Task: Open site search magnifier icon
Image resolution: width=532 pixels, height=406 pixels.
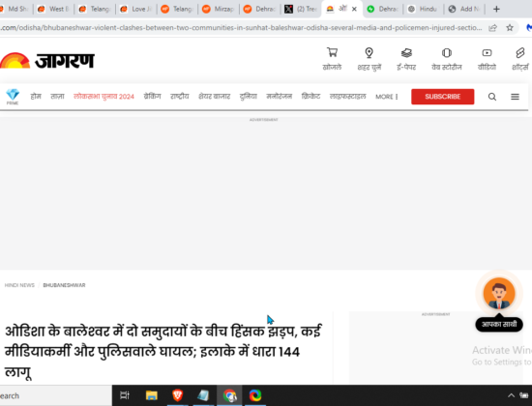Action: click(x=492, y=97)
